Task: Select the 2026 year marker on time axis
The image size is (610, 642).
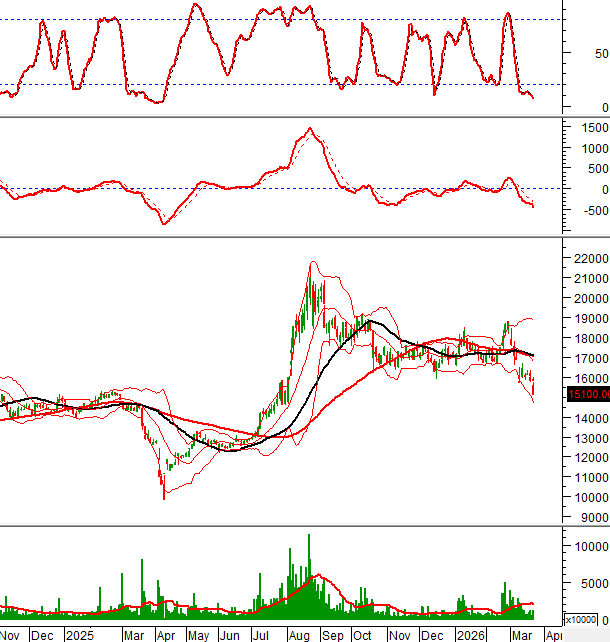Action: 469,635
